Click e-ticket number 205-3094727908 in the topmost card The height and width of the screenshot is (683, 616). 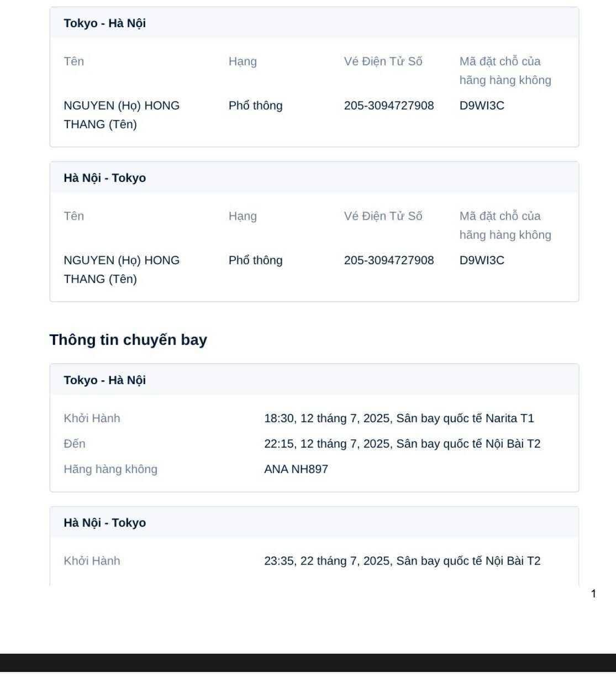pyautogui.click(x=389, y=106)
